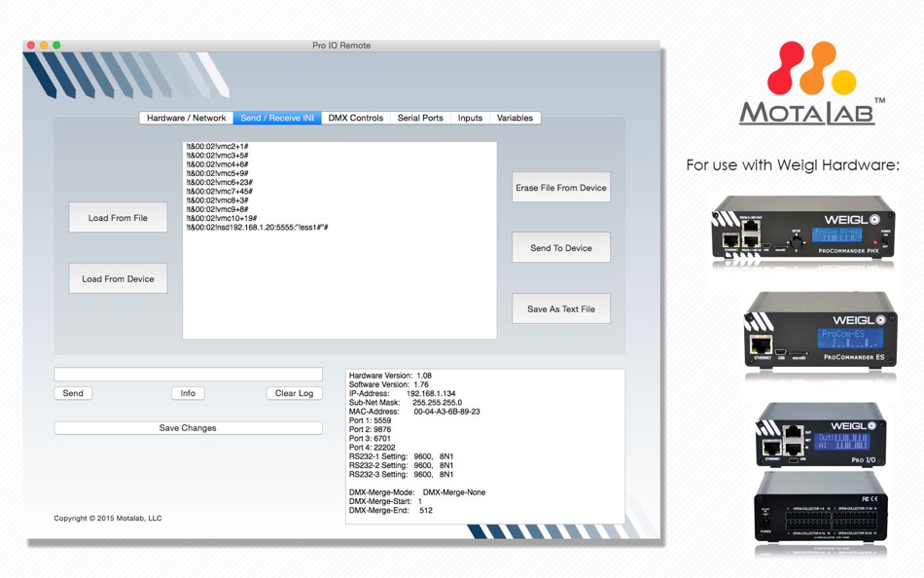This screenshot has height=578, width=924.
Task: Switch to the Inputs tab
Action: (470, 118)
